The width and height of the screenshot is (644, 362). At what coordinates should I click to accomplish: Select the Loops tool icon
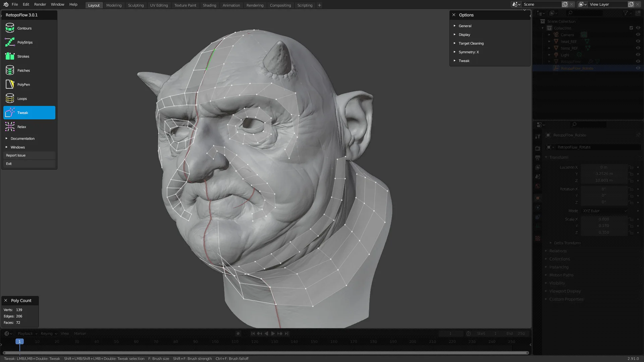coord(10,99)
